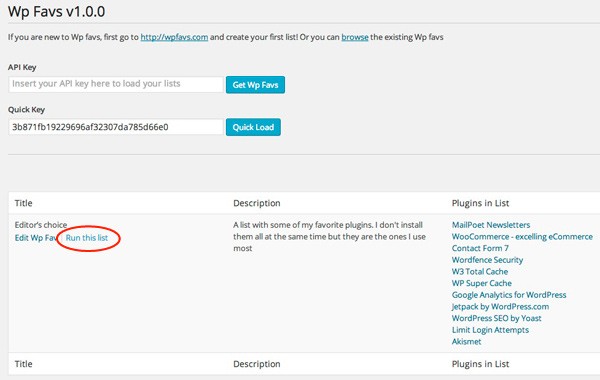The width and height of the screenshot is (600, 380).
Task: Open Edit Wp Fav link for Editor's choice
Action: 35,238
